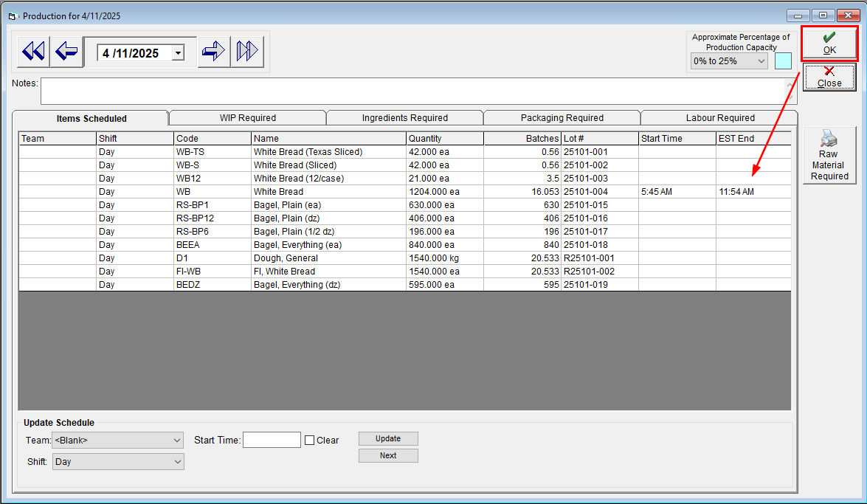
Task: Click the Close button with red X
Action: tap(829, 76)
